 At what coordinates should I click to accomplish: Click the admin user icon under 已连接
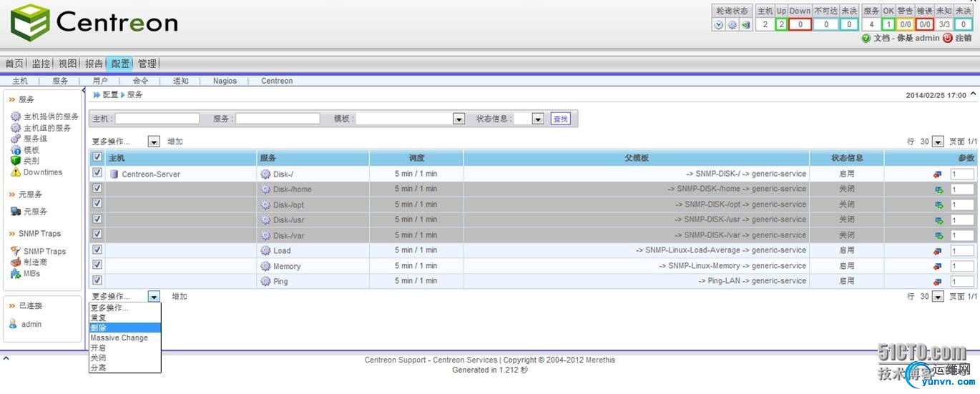coord(13,324)
